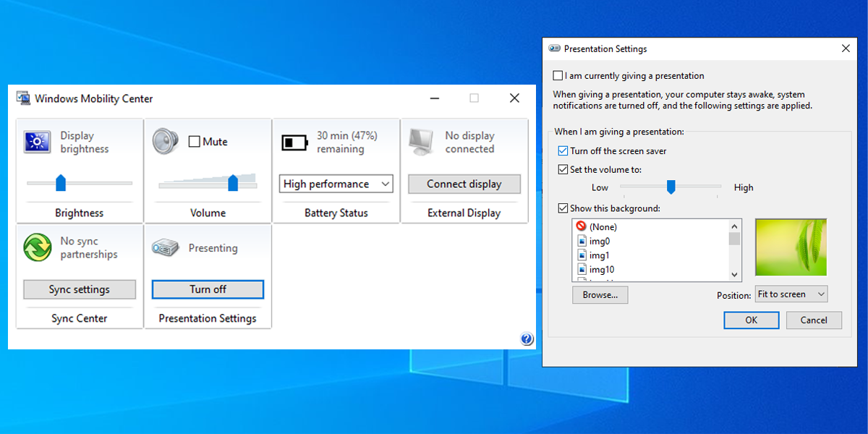Click the background list scrollbar up arrow
This screenshot has width=868, height=434.
pos(735,226)
